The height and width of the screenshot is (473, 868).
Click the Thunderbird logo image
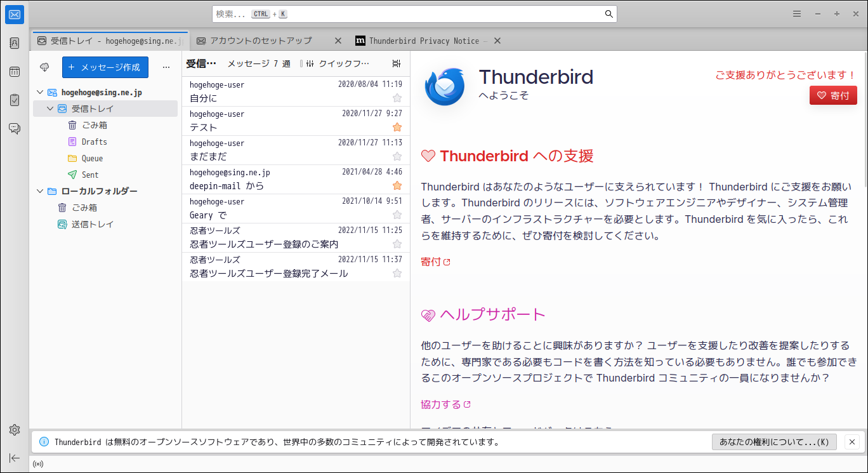[x=445, y=86]
